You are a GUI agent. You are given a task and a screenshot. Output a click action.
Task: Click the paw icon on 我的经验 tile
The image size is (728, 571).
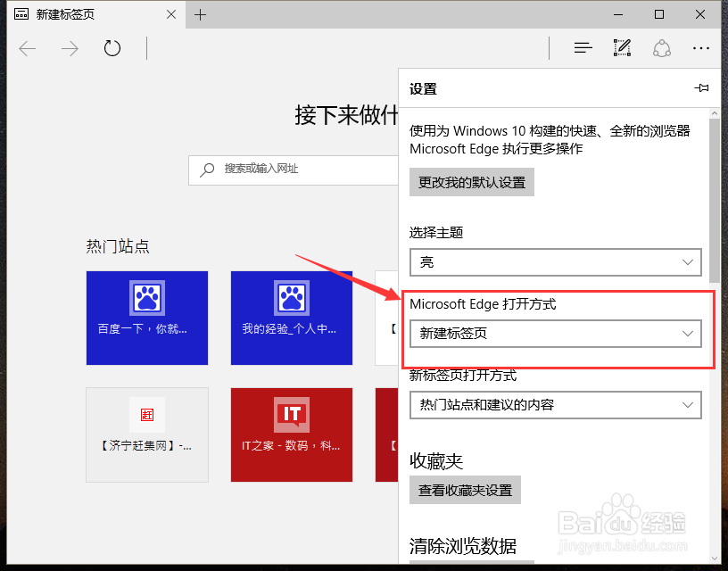292,298
